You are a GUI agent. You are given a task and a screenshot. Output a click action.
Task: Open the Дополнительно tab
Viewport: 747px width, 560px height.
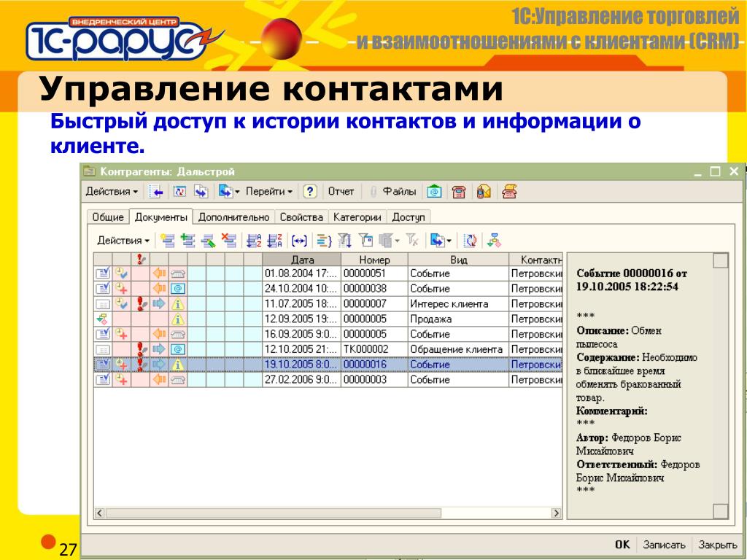[x=234, y=217]
